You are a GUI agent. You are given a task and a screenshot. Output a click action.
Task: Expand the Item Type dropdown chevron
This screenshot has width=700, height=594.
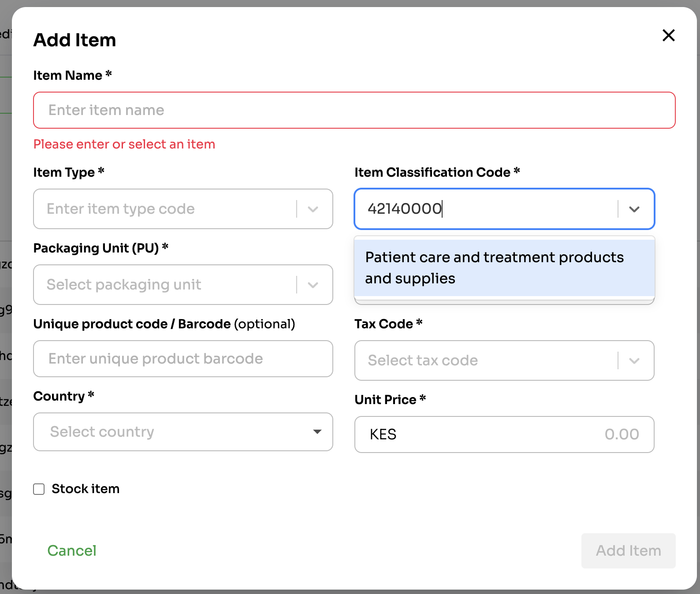tap(313, 209)
